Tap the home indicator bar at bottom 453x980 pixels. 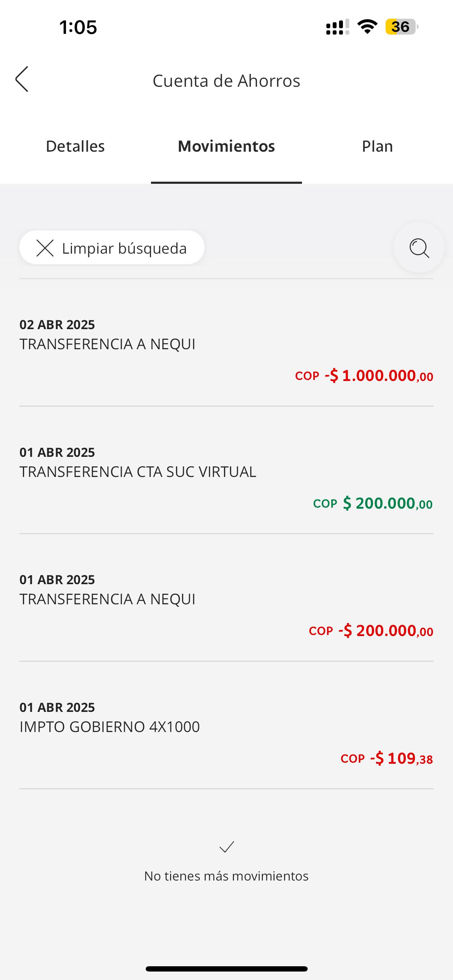(x=226, y=969)
